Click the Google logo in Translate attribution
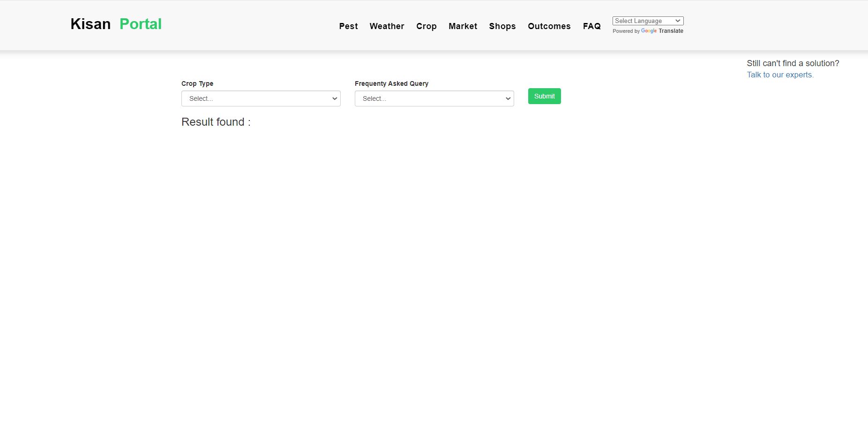Image resolution: width=868 pixels, height=438 pixels. tap(648, 31)
